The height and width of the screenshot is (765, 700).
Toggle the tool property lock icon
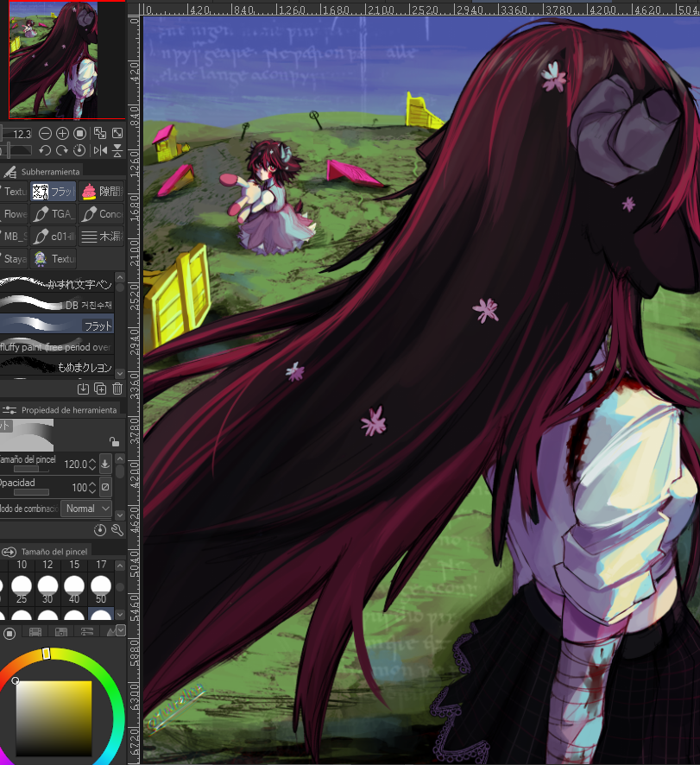[114, 442]
